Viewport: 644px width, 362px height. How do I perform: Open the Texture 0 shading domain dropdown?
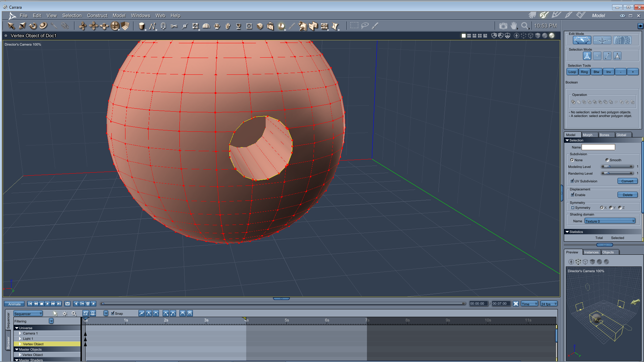[610, 221]
